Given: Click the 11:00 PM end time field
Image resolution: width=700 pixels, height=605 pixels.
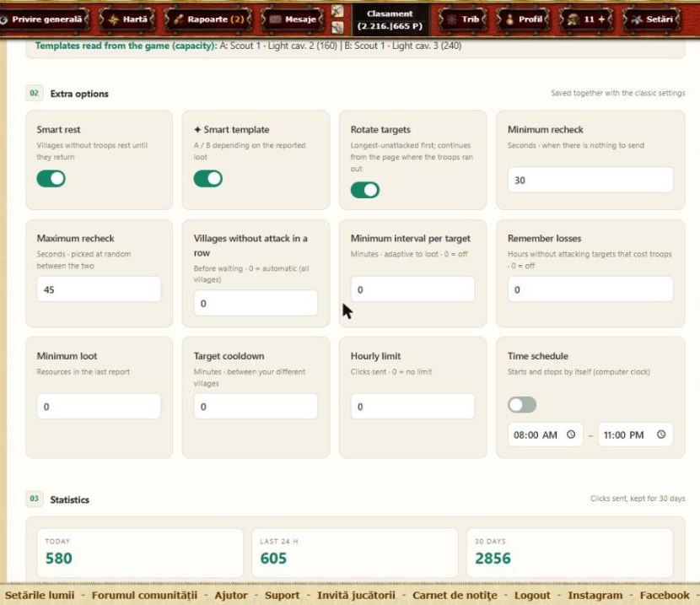Looking at the screenshot, I should click(x=635, y=435).
